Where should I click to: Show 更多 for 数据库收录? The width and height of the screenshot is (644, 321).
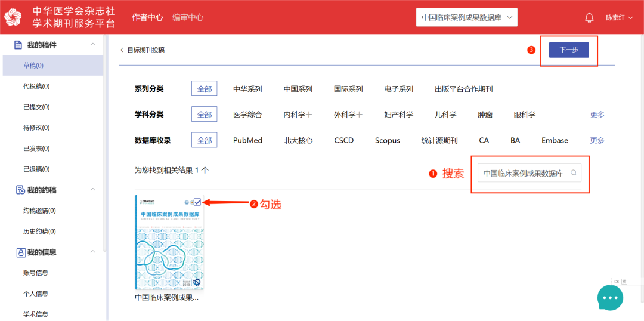point(597,140)
